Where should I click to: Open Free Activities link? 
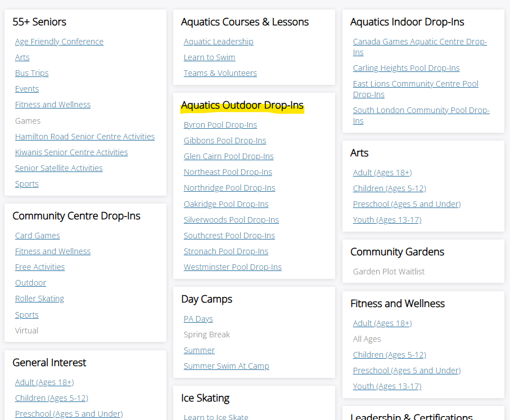pos(40,267)
